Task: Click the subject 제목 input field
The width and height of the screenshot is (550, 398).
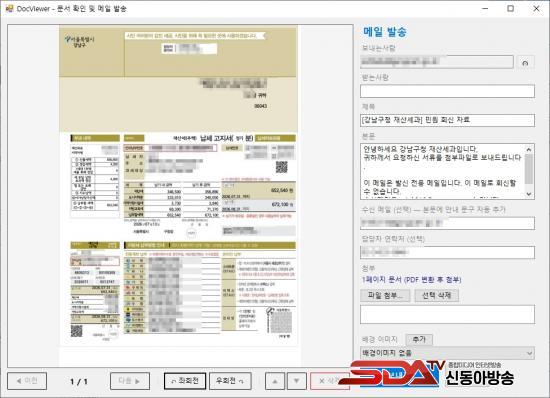Action: point(447,120)
